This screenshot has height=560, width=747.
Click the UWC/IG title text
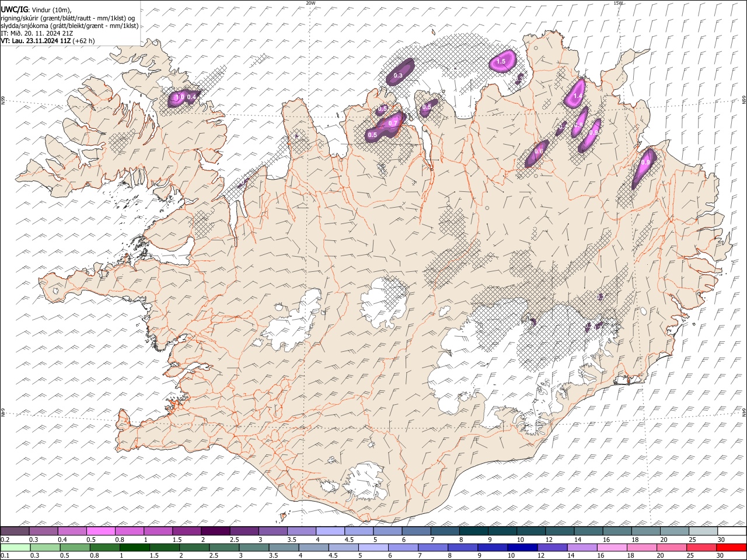[15, 9]
